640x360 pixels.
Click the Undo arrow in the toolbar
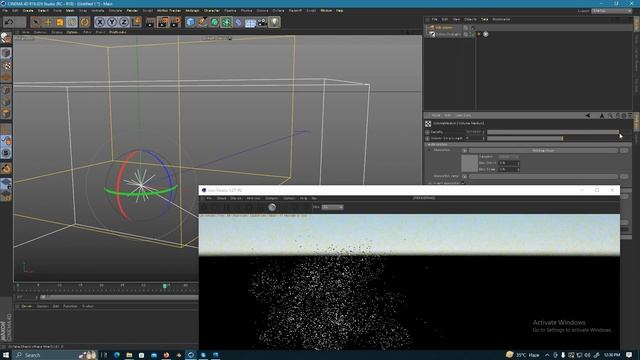(9, 22)
